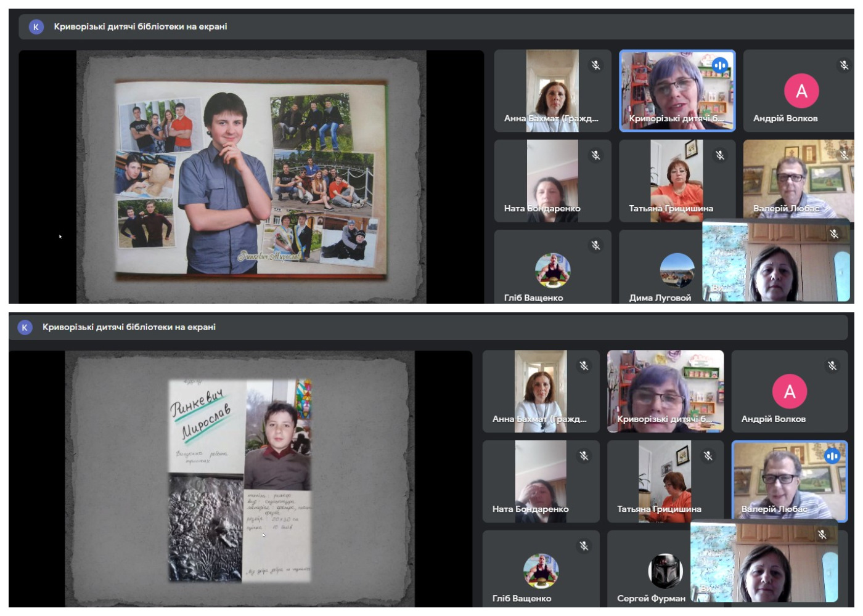
Task: Click the upper meeting title Криворізькі дитячі бібліотеки на екрані
Action: [141, 26]
